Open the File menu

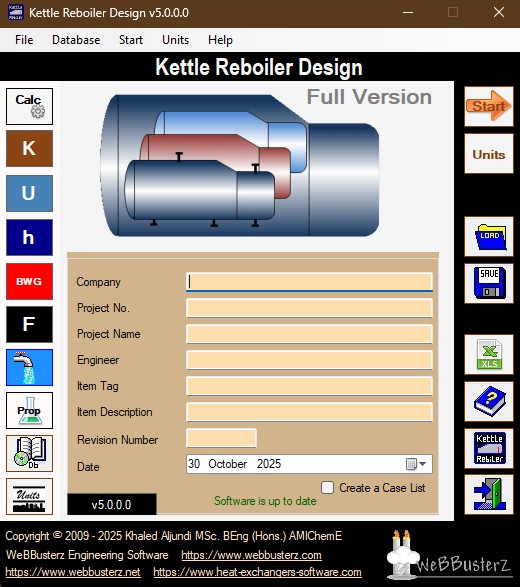pyautogui.click(x=24, y=40)
